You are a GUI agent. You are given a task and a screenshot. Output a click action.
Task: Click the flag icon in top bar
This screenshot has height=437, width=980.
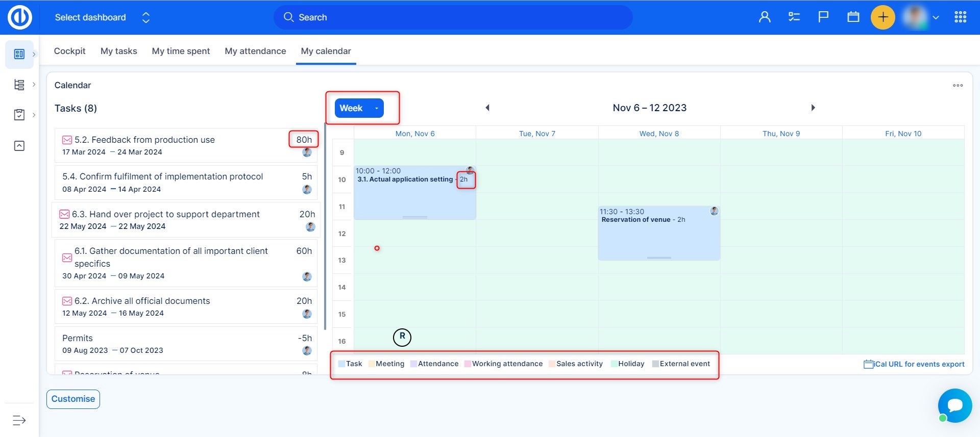823,17
